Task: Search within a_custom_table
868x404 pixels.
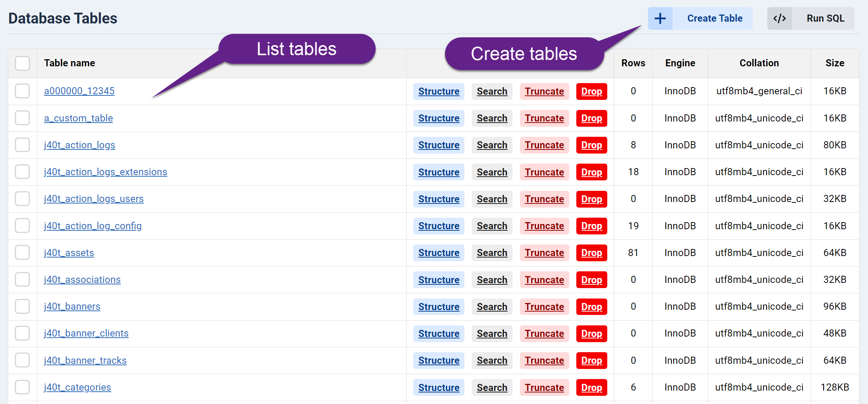Action: pos(492,118)
